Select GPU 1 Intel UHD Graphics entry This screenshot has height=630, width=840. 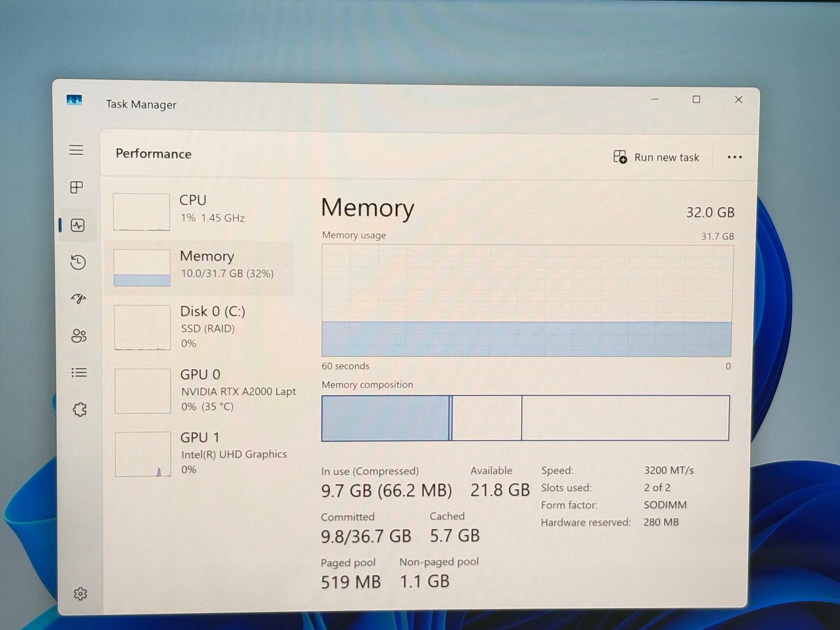202,454
